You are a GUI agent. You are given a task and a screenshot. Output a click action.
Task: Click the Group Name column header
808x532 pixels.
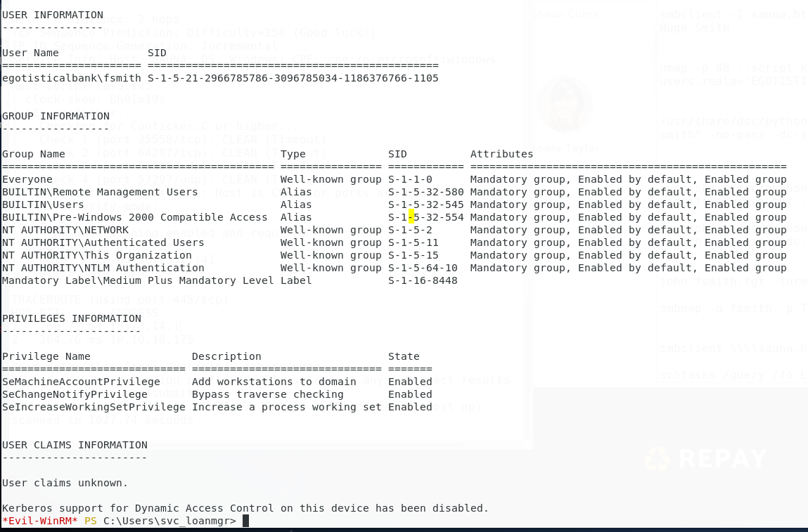34,154
